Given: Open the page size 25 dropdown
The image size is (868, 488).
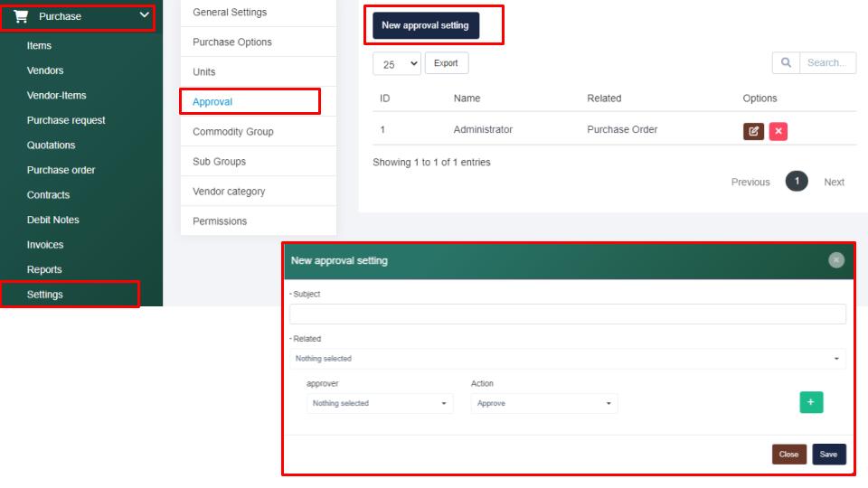Looking at the screenshot, I should click(397, 63).
